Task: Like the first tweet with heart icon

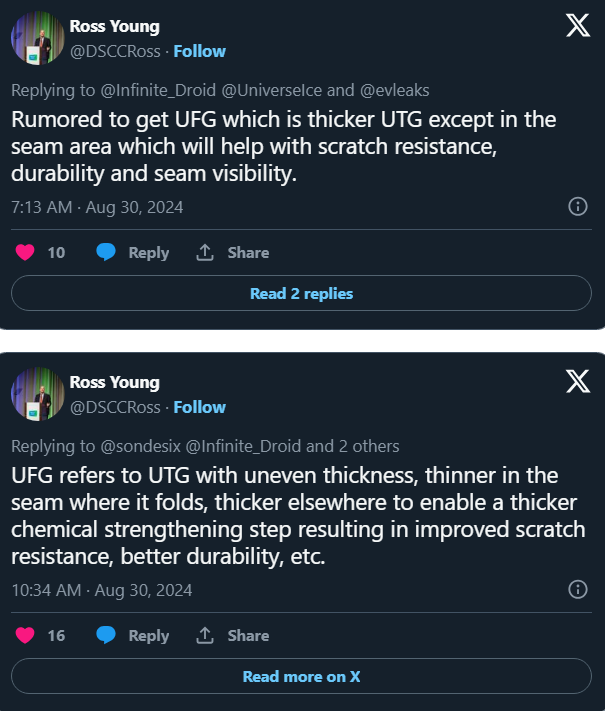Action: pyautogui.click(x=25, y=252)
